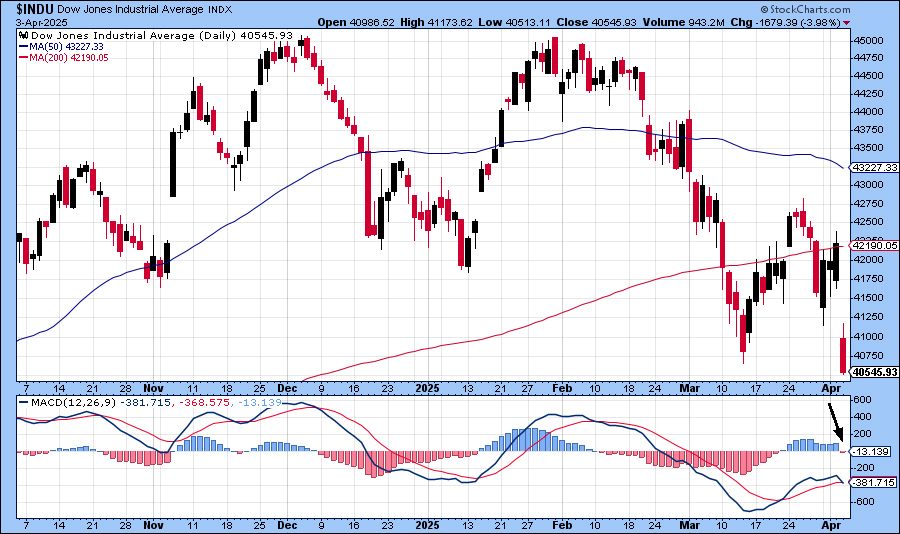Click the 40545.93 last price tag on right axis
900x534 pixels.
click(874, 372)
